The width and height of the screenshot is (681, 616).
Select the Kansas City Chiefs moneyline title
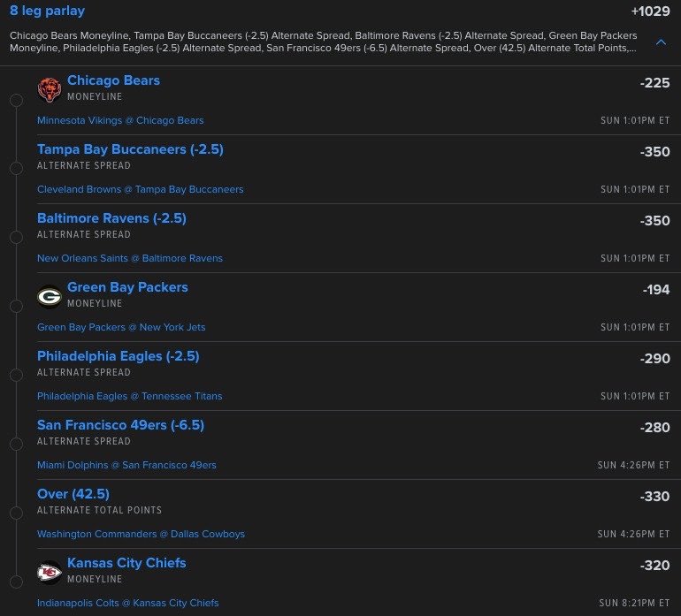[x=126, y=563]
